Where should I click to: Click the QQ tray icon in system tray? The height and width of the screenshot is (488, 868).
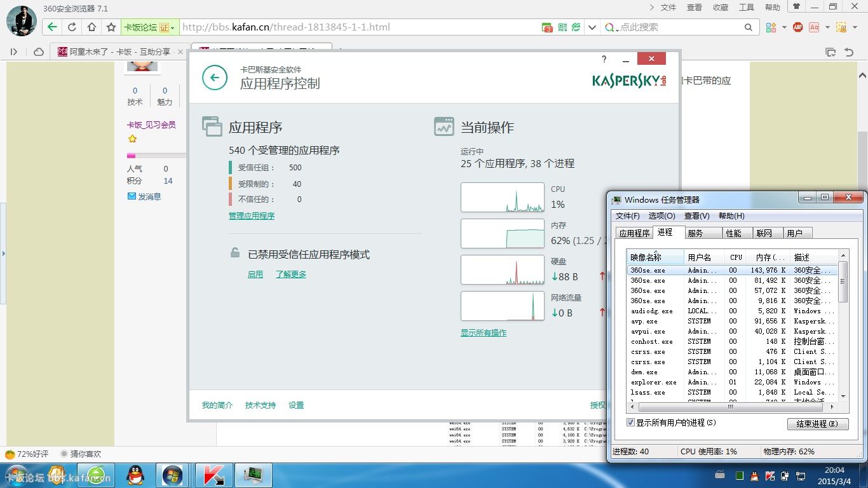(754, 475)
